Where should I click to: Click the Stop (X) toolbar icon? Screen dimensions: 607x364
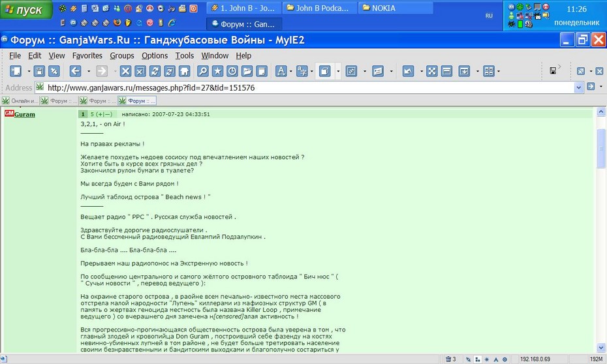point(125,71)
